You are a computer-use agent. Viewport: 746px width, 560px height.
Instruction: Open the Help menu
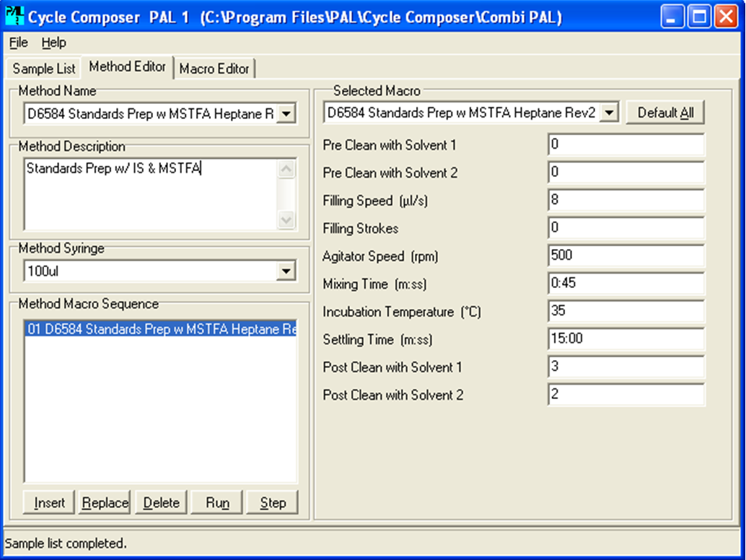[54, 43]
